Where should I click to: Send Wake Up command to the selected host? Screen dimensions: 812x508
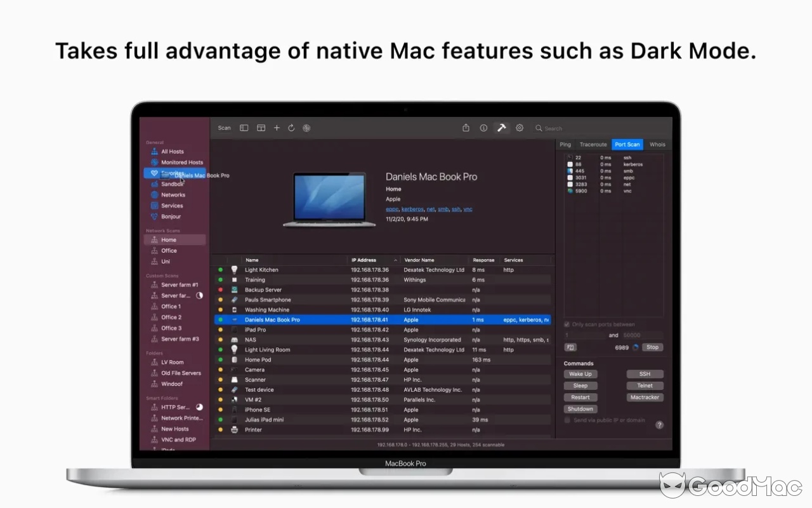coord(580,374)
